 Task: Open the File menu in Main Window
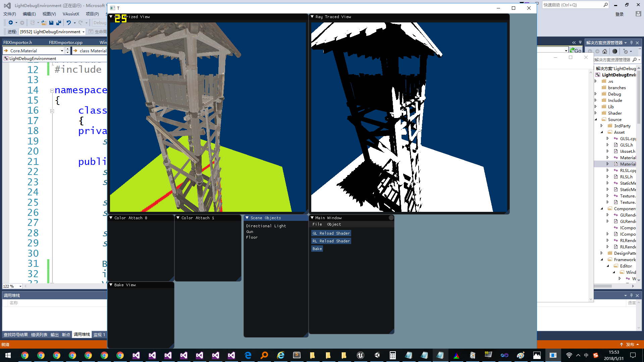[x=317, y=224]
